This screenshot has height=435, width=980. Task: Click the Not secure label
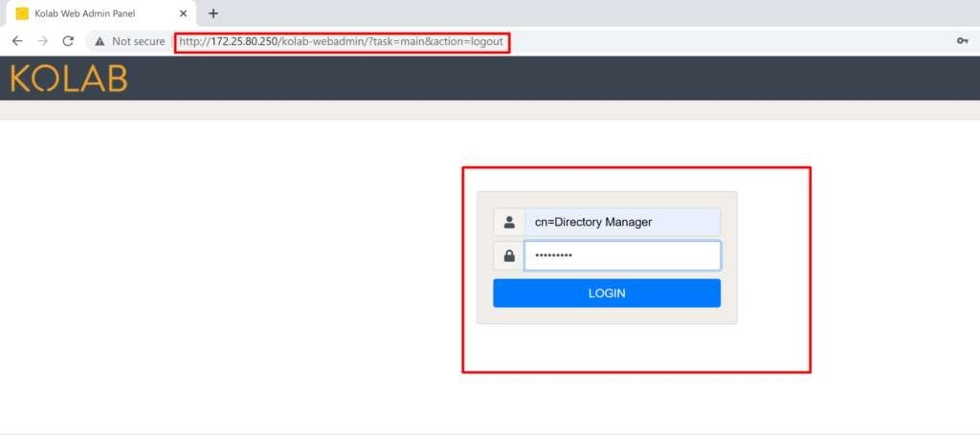click(139, 42)
